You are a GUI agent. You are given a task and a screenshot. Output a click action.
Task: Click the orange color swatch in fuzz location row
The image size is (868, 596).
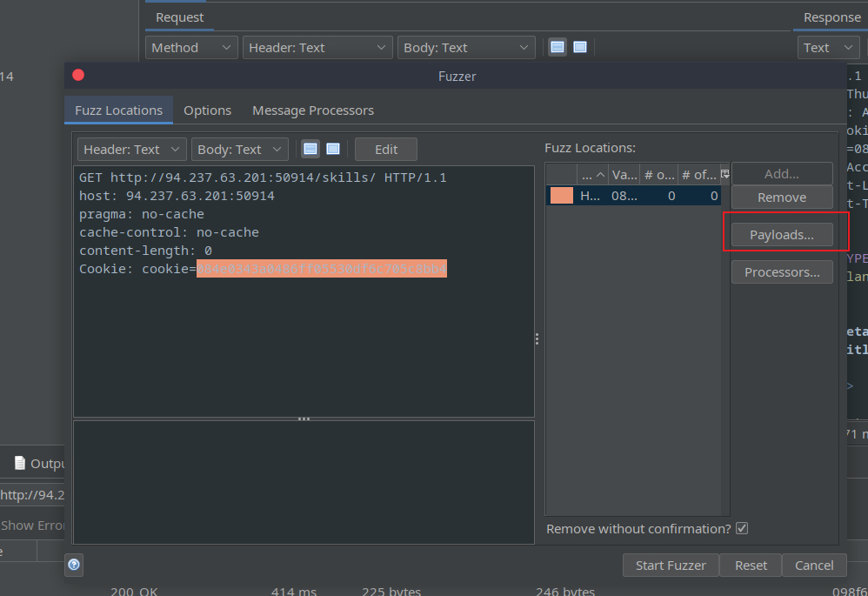[x=561, y=196]
